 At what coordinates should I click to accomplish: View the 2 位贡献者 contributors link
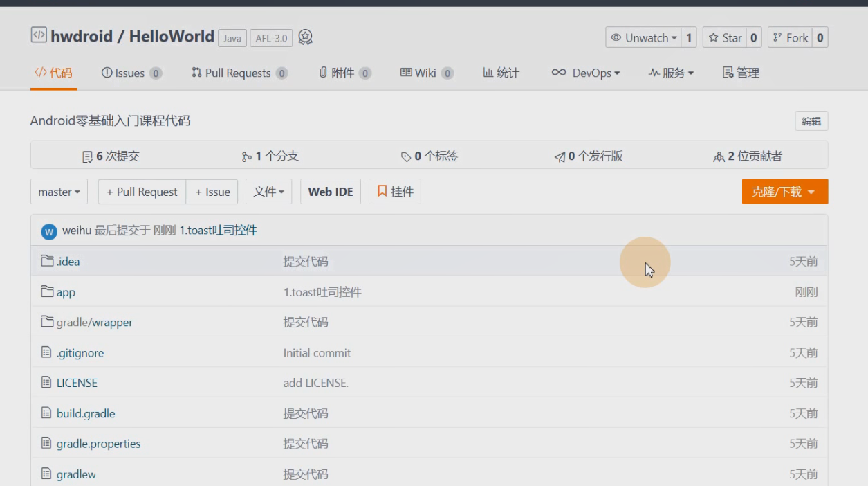[748, 156]
